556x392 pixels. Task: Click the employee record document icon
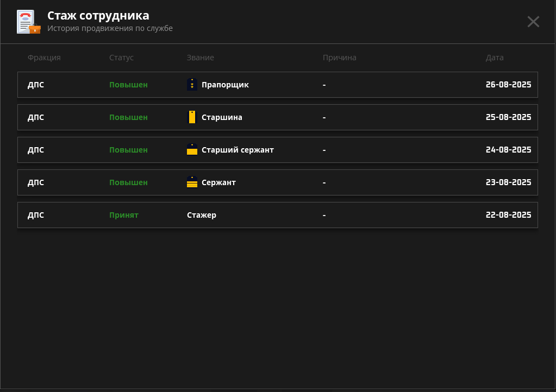(x=29, y=22)
